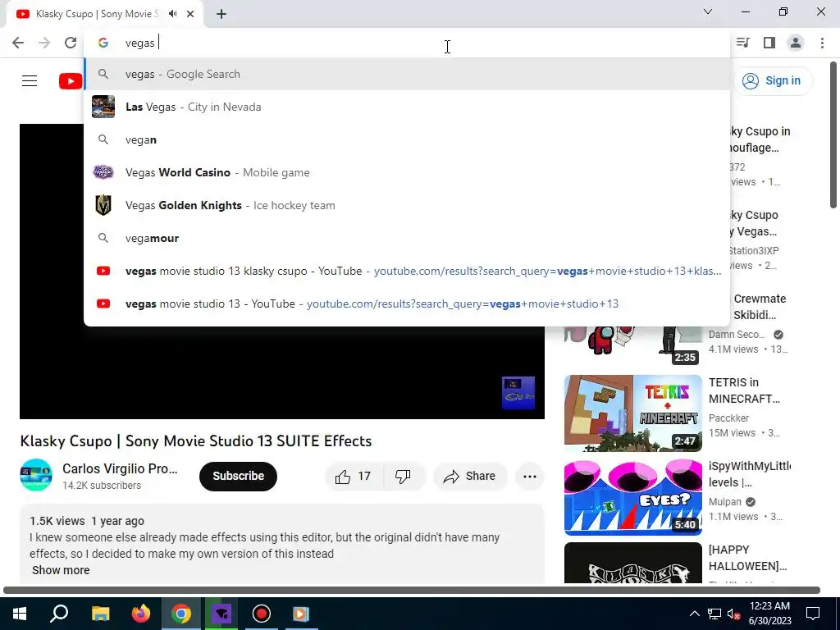Click the Sign in button
The height and width of the screenshot is (630, 840).
click(x=771, y=81)
